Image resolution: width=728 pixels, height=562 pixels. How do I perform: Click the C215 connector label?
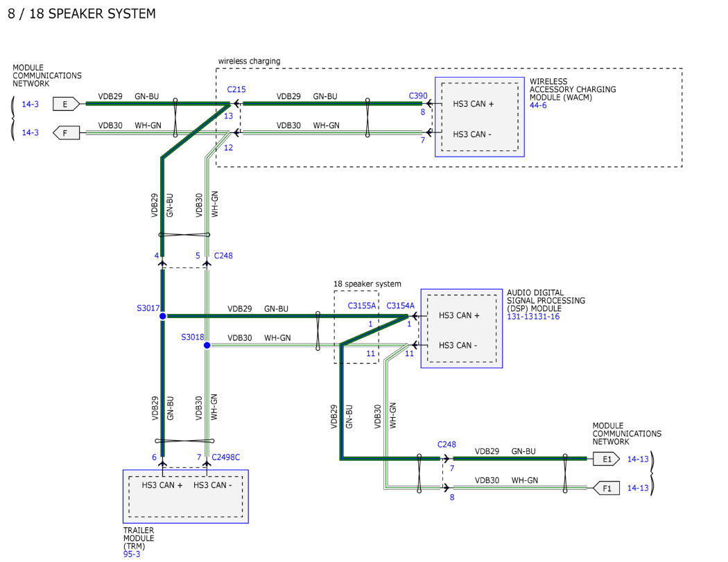236,89
